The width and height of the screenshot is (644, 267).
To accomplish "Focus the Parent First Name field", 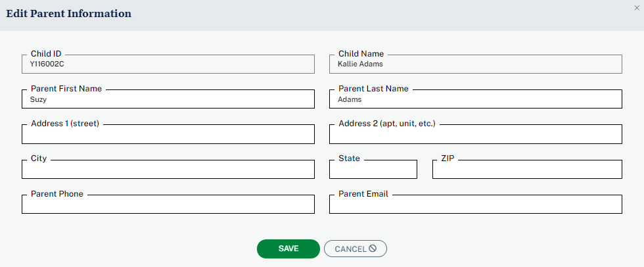I will click(168, 100).
